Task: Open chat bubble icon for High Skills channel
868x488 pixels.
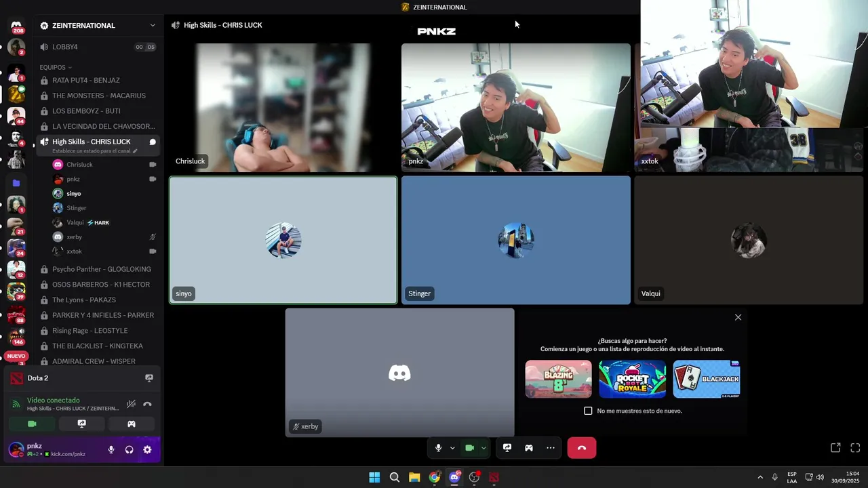Action: click(x=153, y=142)
